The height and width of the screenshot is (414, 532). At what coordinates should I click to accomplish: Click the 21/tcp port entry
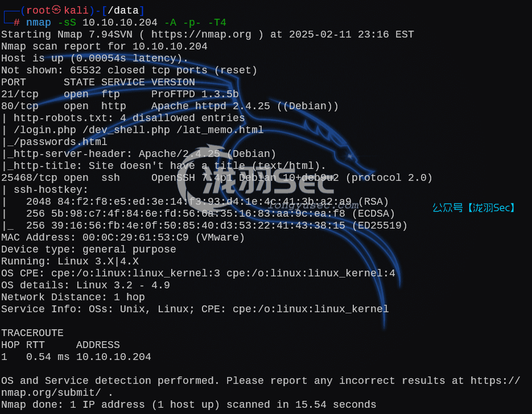20,94
